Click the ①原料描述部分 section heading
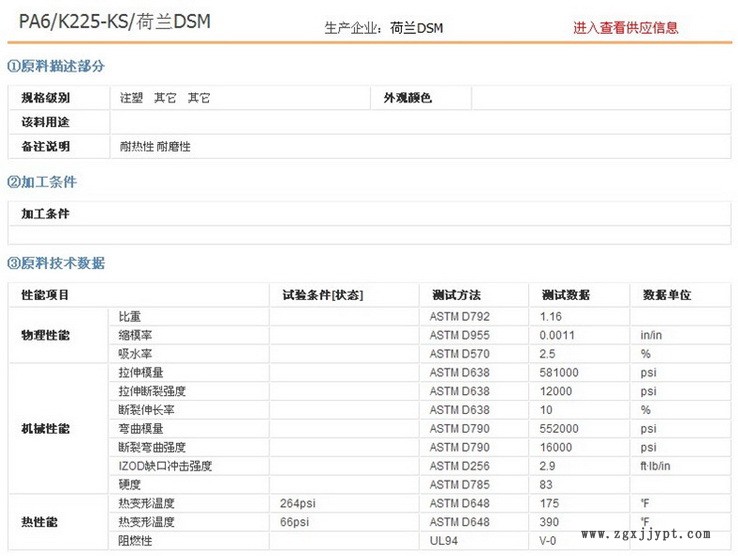This screenshot has width=738, height=556. pos(56,66)
